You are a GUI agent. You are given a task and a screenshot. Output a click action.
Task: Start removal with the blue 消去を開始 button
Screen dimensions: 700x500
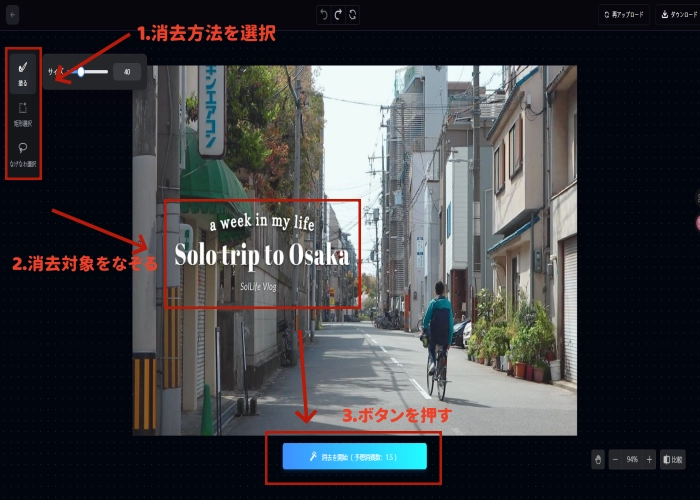354,456
